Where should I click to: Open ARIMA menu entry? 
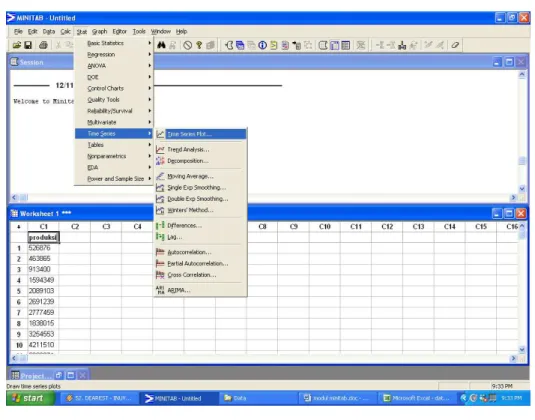click(x=201, y=290)
